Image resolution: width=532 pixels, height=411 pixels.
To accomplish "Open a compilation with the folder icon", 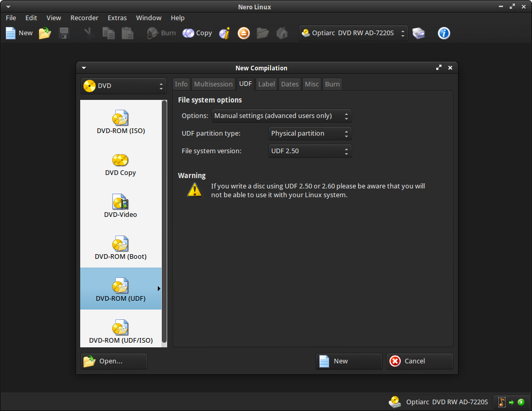I will click(x=45, y=33).
